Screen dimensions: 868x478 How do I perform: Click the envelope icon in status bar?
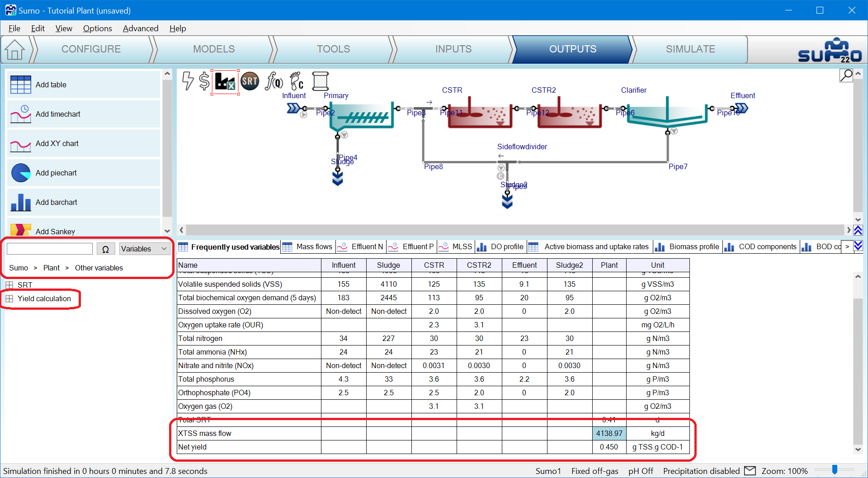point(750,471)
